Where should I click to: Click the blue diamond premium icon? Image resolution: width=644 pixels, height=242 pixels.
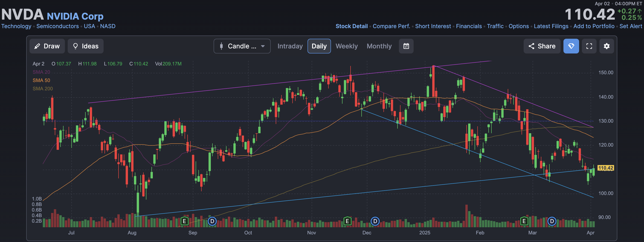point(571,46)
